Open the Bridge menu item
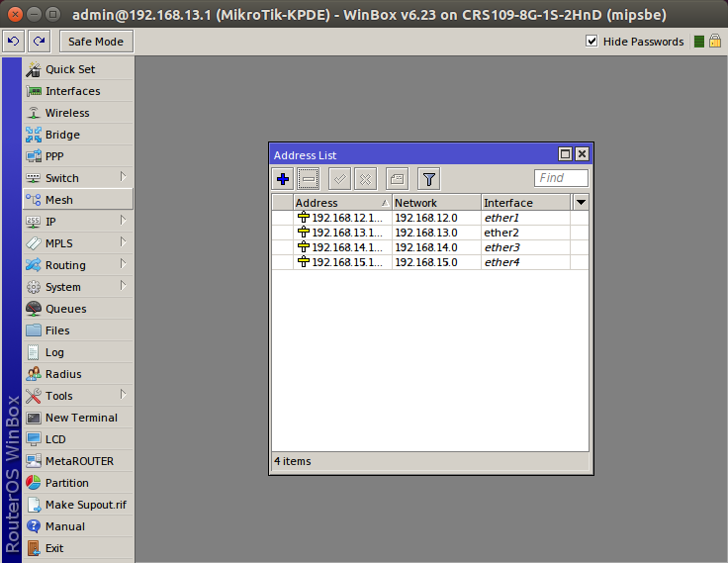The image size is (728, 563). 78,135
